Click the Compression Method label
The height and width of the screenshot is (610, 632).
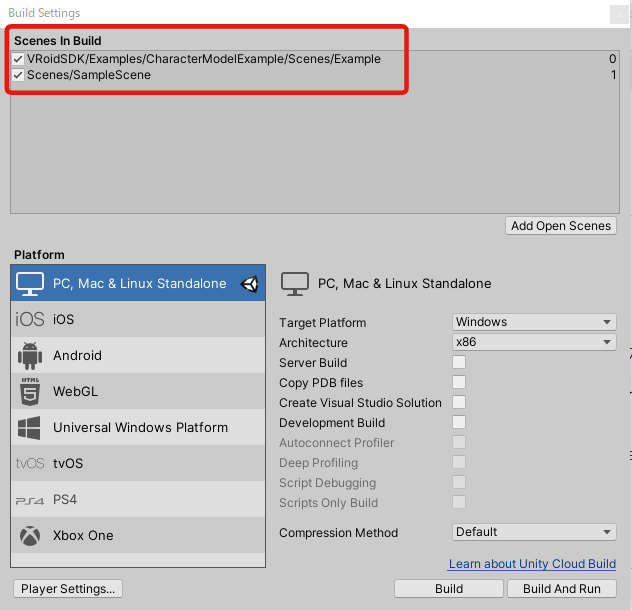[x=338, y=533]
